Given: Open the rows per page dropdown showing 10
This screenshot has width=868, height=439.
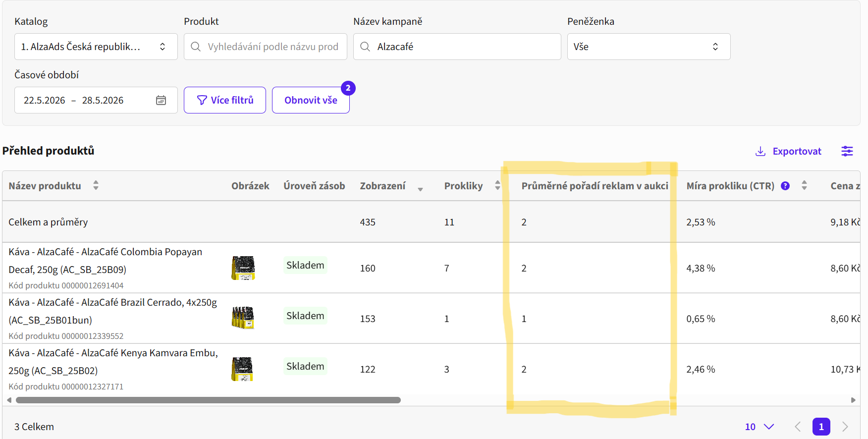Looking at the screenshot, I should point(759,427).
